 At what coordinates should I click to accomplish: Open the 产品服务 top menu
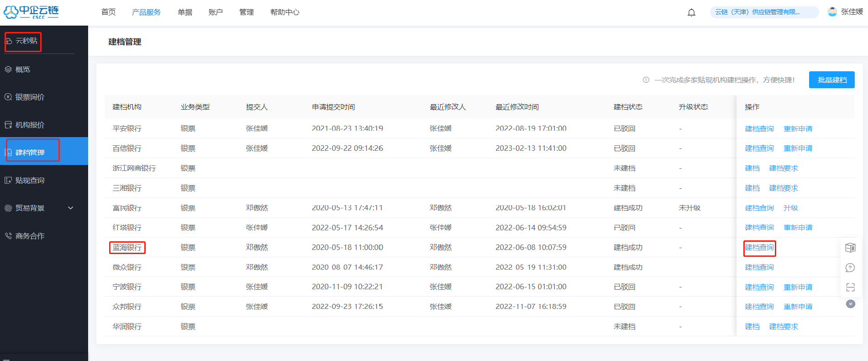point(146,12)
